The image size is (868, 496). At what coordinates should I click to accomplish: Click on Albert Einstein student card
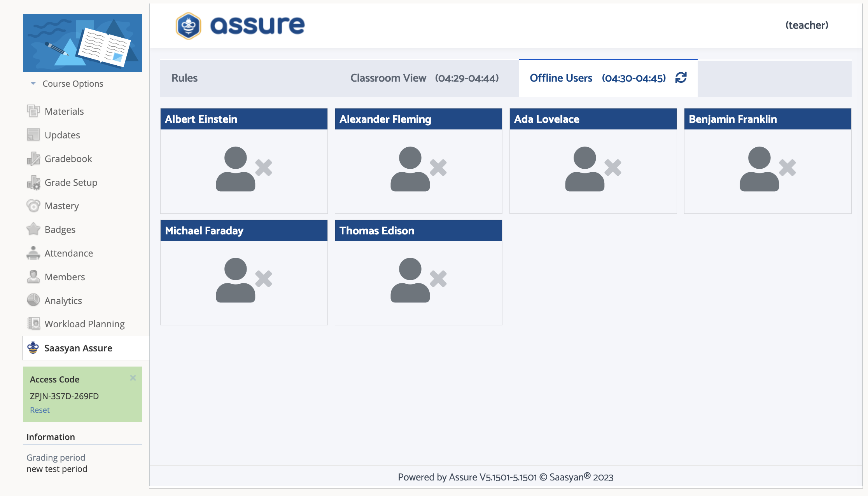coord(244,161)
